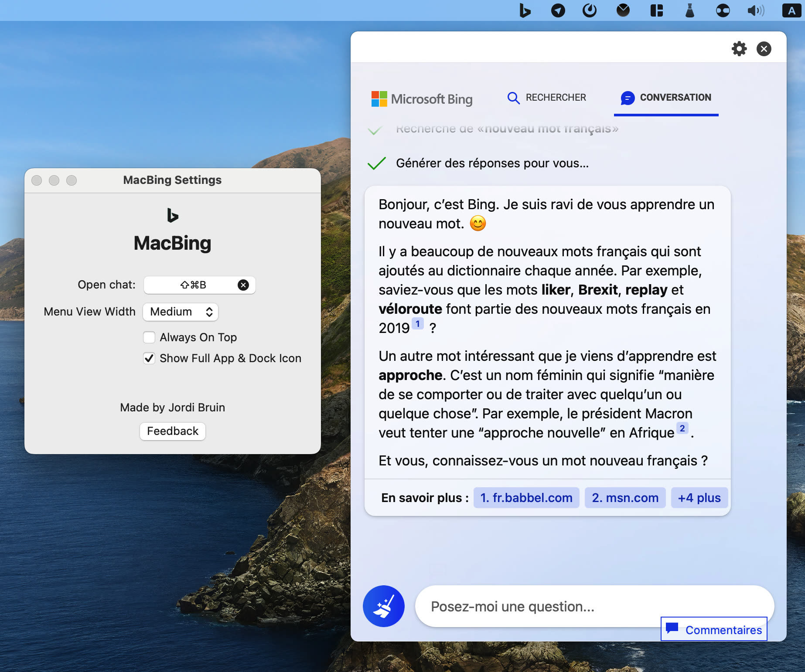The height and width of the screenshot is (672, 805).
Task: Click the volume icon in the menu bar
Action: 756,11
